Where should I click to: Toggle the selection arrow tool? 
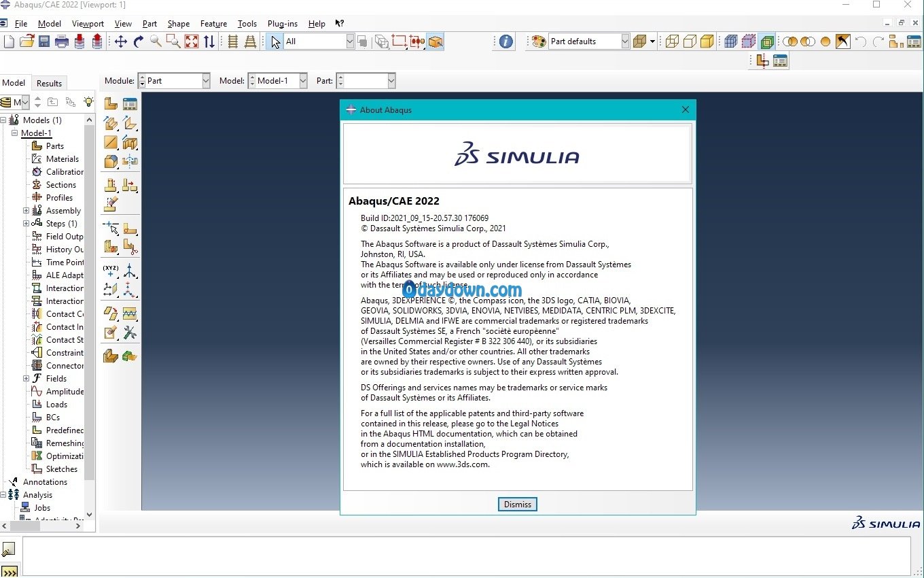pos(274,41)
